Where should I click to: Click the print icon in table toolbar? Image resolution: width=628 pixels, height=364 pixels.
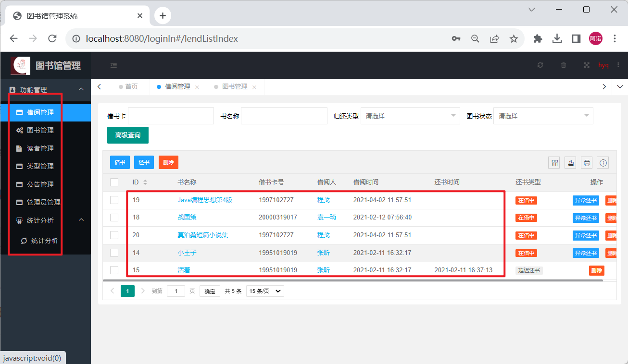point(587,163)
